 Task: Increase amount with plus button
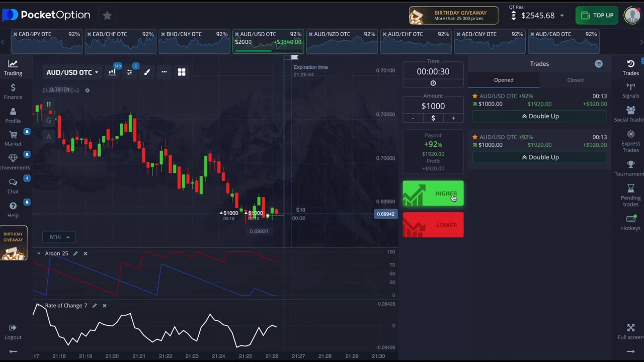453,118
